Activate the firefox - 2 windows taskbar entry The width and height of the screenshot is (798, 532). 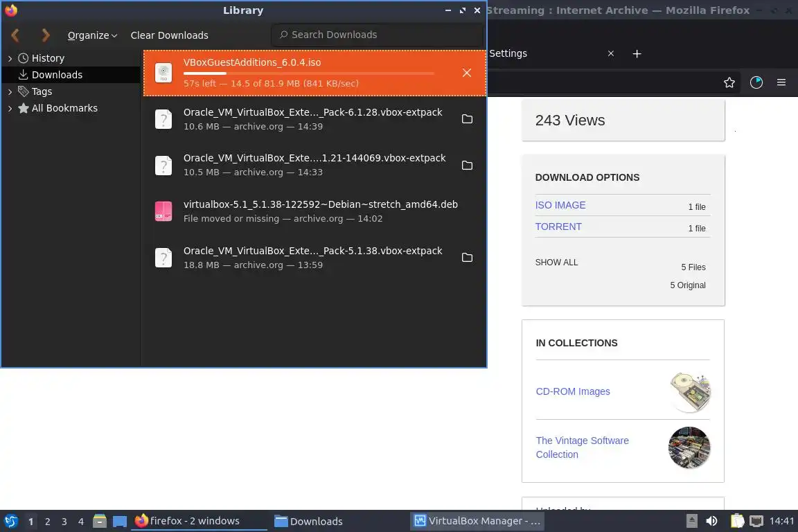click(199, 521)
